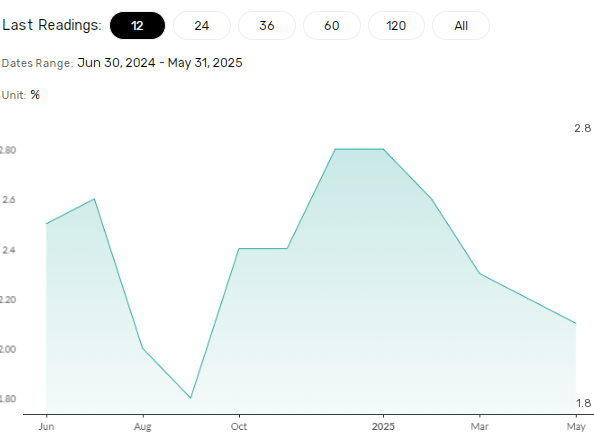Select the 60 readings pill
Viewport: 594px width, 434px height.
tap(331, 25)
